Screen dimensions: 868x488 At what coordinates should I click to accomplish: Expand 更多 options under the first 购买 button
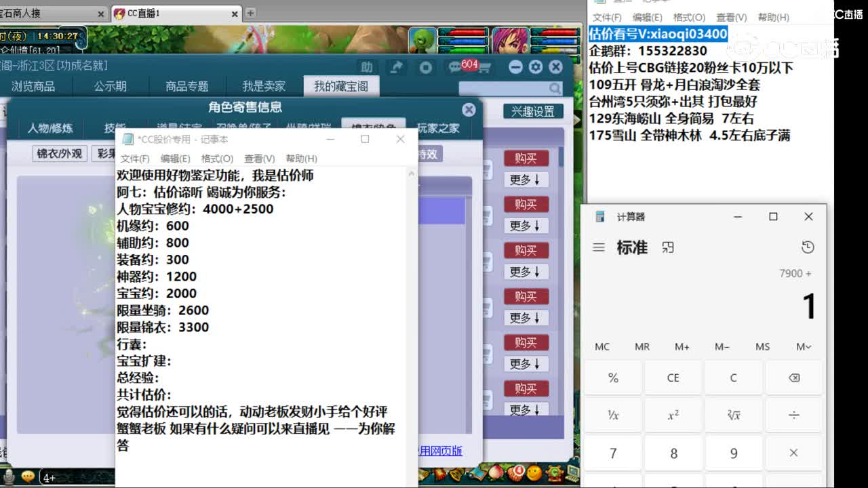pos(526,180)
